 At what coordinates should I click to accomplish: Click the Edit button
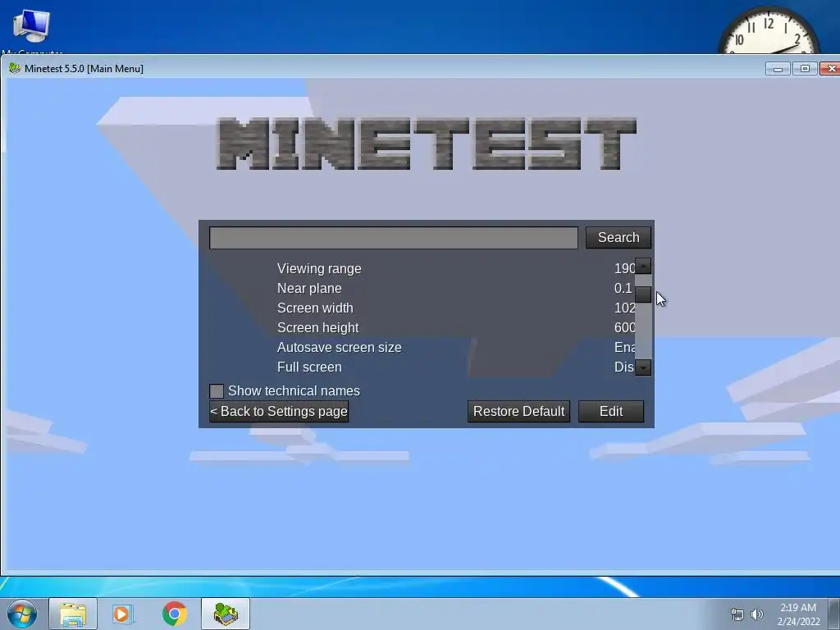tap(610, 412)
